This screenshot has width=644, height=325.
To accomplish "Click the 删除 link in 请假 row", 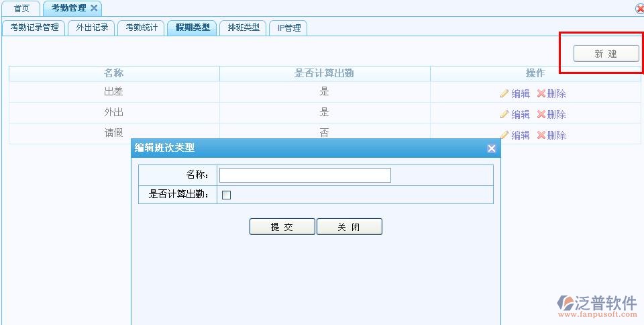I will pos(557,135).
